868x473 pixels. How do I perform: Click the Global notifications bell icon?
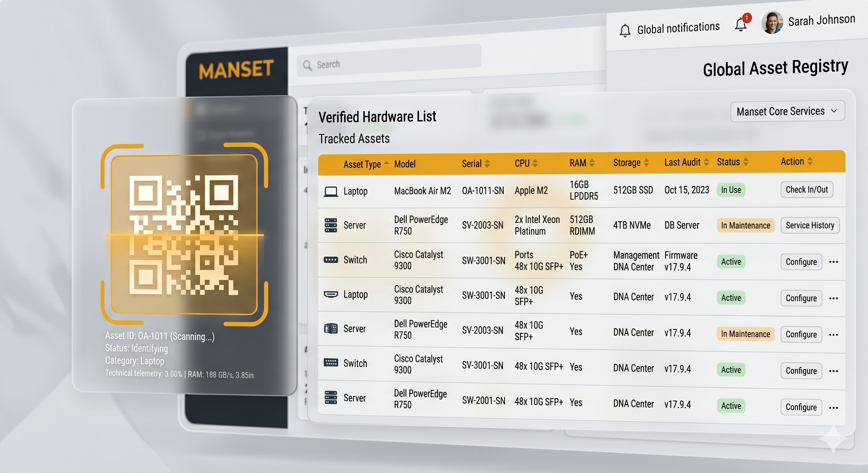[625, 30]
